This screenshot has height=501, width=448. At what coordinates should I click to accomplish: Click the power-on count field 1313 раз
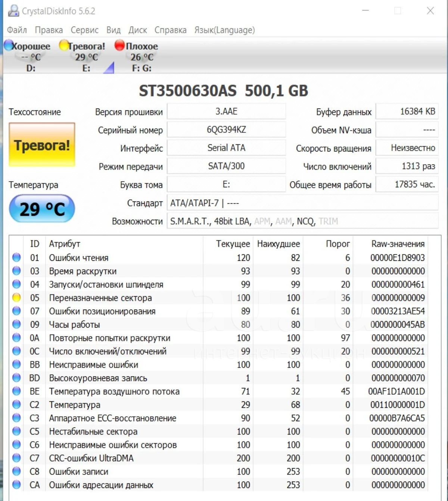407,166
